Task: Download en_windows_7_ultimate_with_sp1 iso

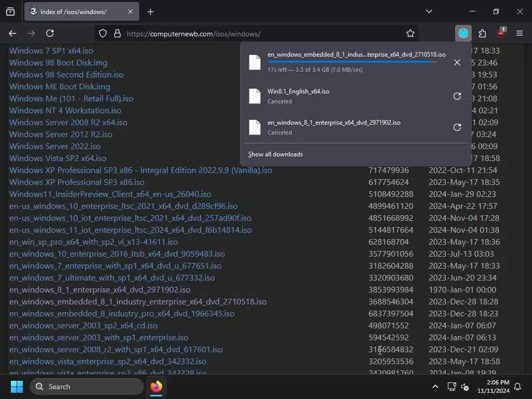Action: point(112,278)
